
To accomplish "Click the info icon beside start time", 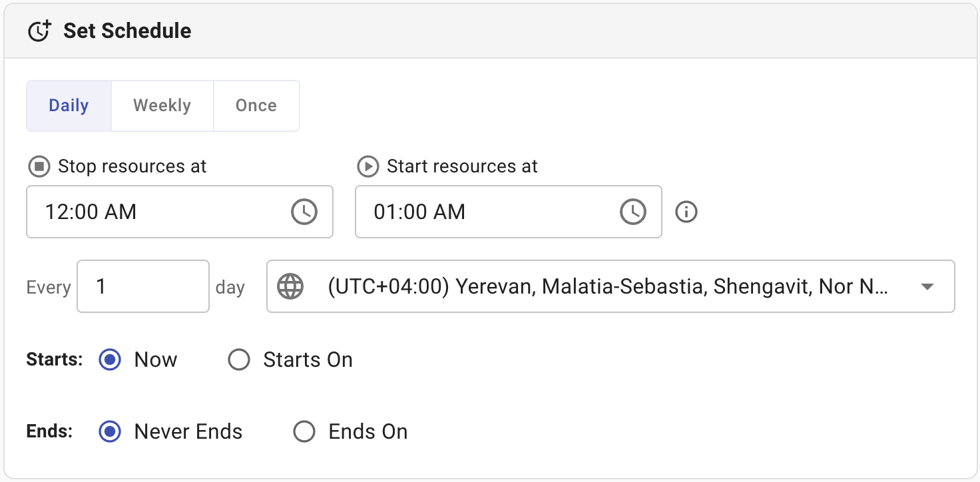I will 686,212.
